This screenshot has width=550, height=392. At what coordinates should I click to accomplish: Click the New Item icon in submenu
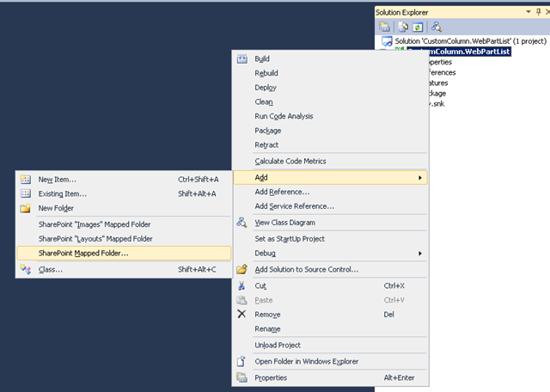[x=26, y=180]
